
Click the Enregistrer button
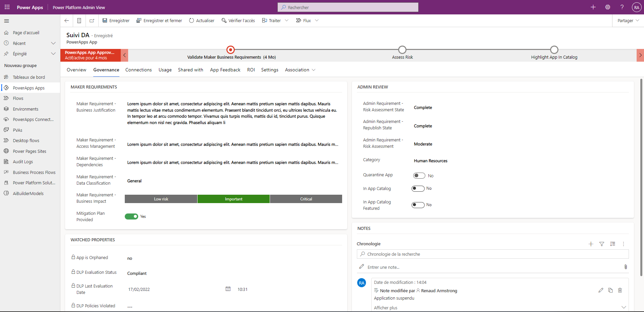pos(116,20)
